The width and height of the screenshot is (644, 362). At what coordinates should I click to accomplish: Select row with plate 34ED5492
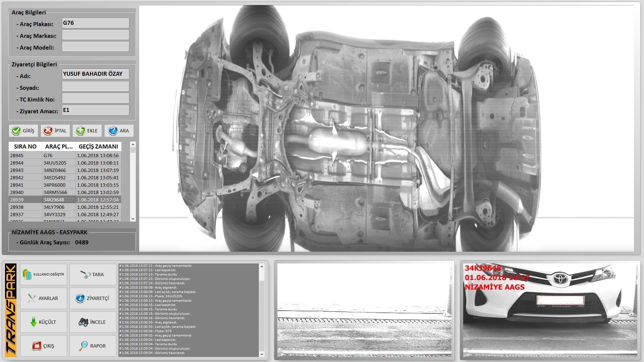coord(65,178)
